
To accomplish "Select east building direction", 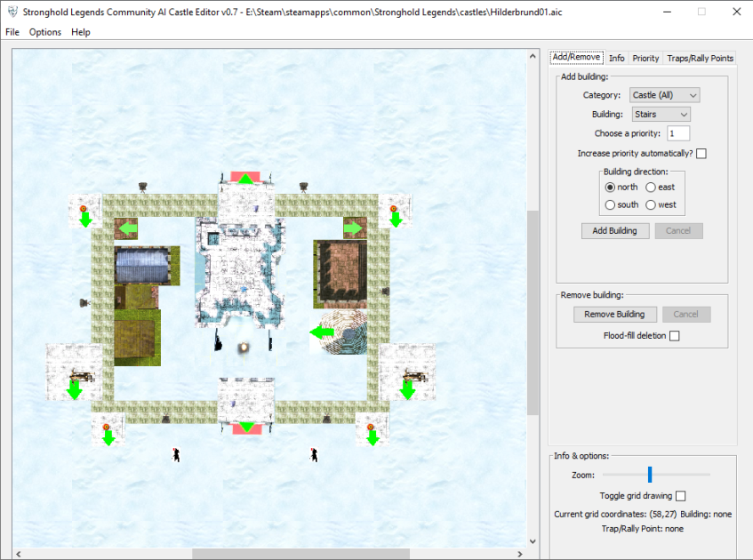I will coord(650,188).
